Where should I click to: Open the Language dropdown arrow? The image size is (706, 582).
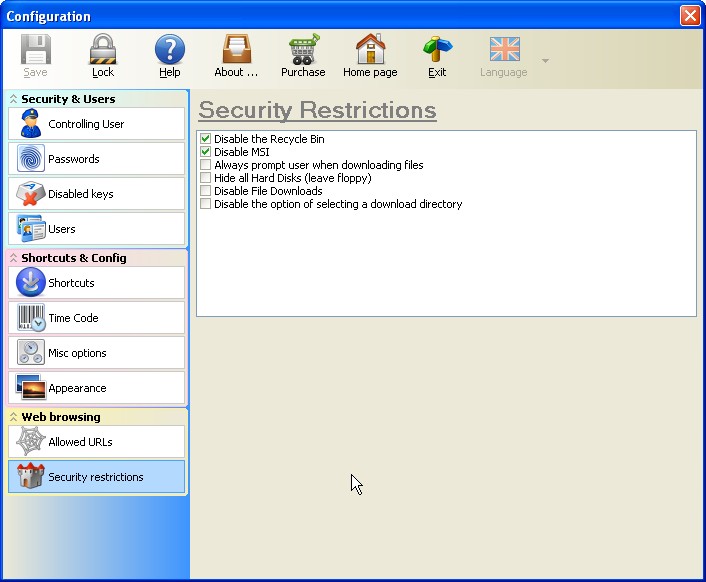545,60
